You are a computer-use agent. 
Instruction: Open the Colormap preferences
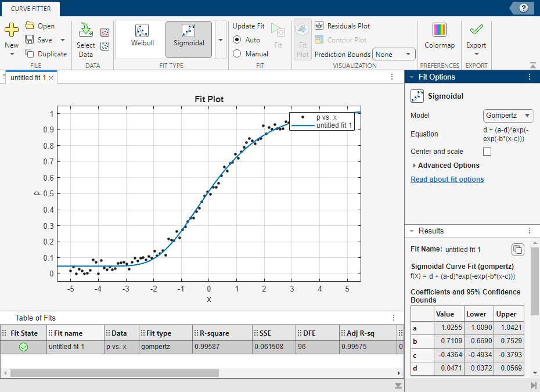click(x=440, y=35)
